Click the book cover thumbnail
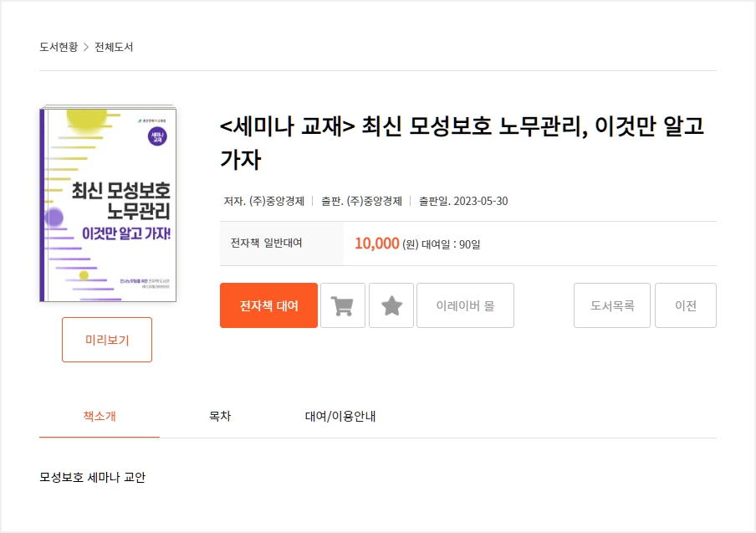The image size is (756, 533). (108, 204)
